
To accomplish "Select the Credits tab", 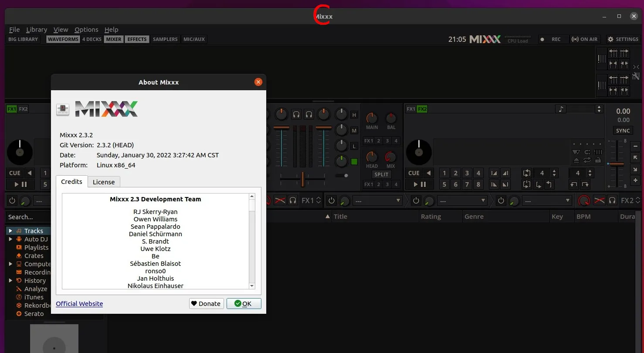I will 71,182.
